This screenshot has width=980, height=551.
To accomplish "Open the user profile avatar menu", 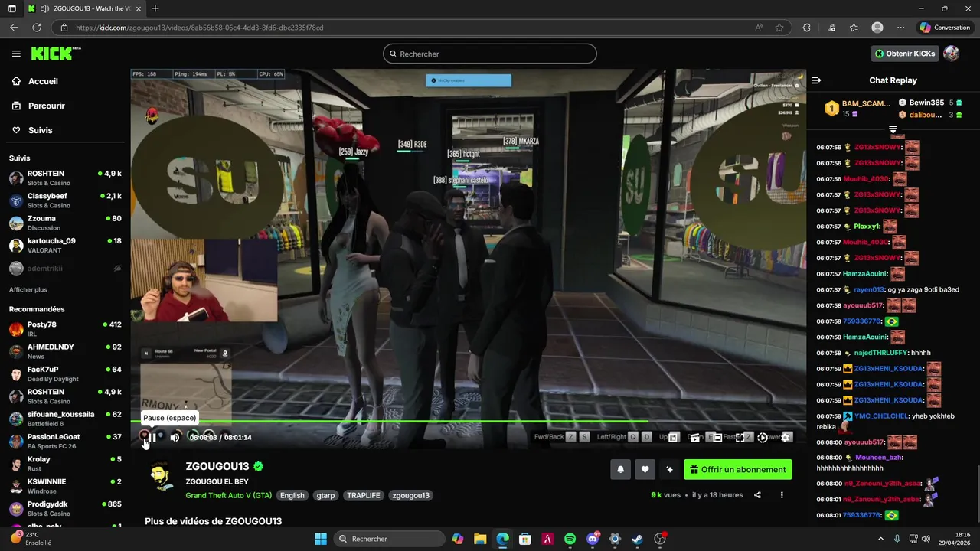I will [x=952, y=54].
